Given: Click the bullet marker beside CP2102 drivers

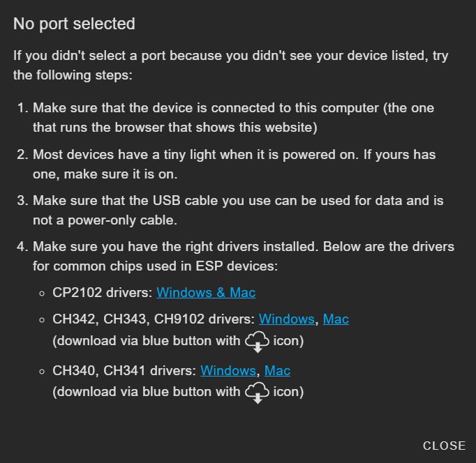Looking at the screenshot, I should 42,294.
